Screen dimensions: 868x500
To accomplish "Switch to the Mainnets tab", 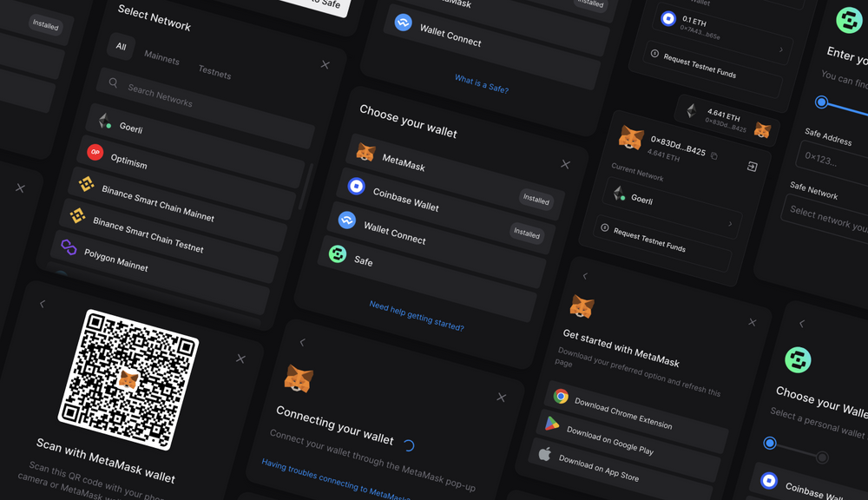I will [x=161, y=59].
